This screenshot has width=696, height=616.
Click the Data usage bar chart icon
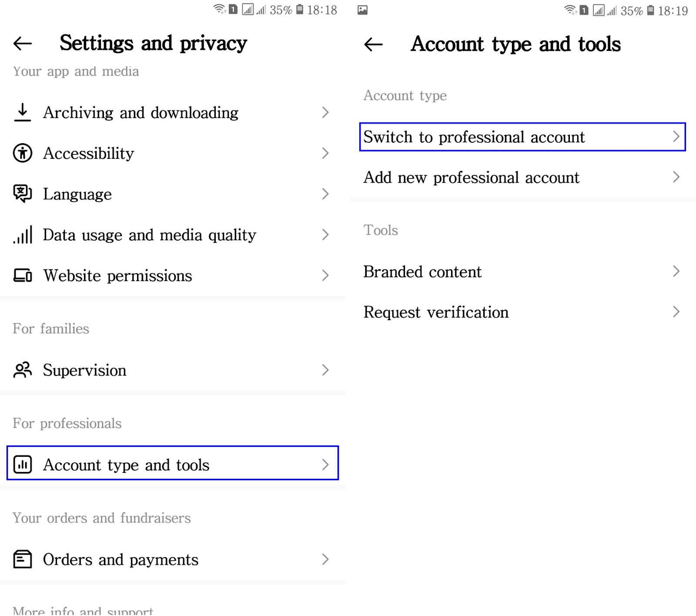click(x=23, y=235)
